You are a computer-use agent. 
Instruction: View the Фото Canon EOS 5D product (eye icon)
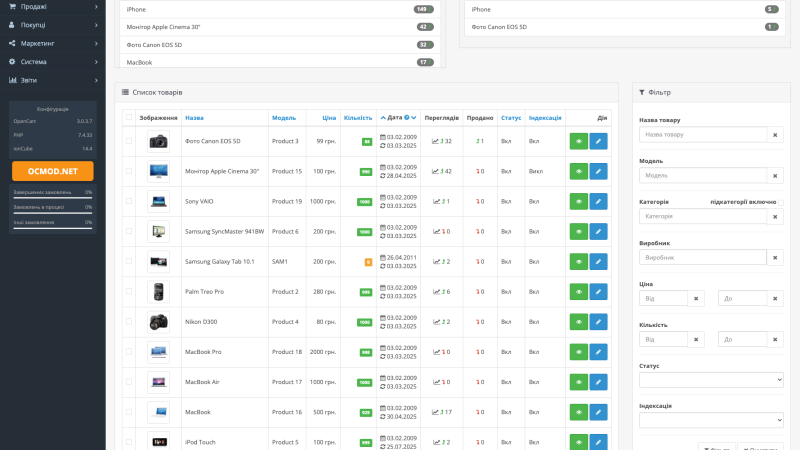click(579, 141)
